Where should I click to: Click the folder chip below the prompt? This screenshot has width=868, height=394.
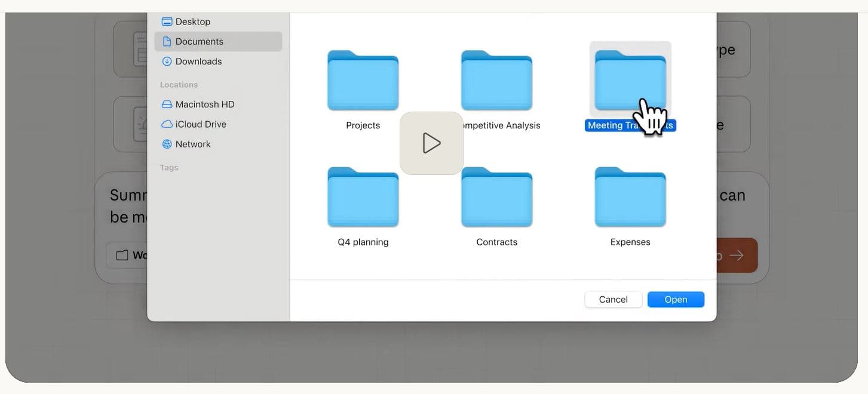tap(127, 255)
